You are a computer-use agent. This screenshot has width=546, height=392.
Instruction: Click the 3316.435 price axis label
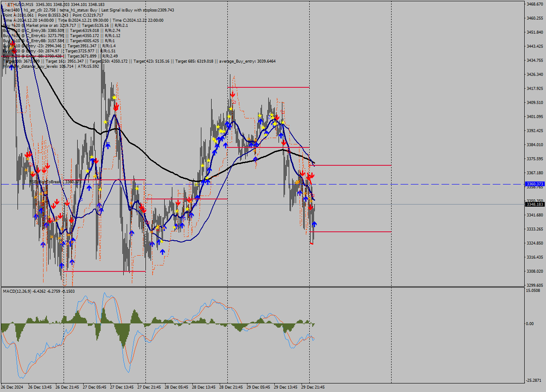[534, 257]
